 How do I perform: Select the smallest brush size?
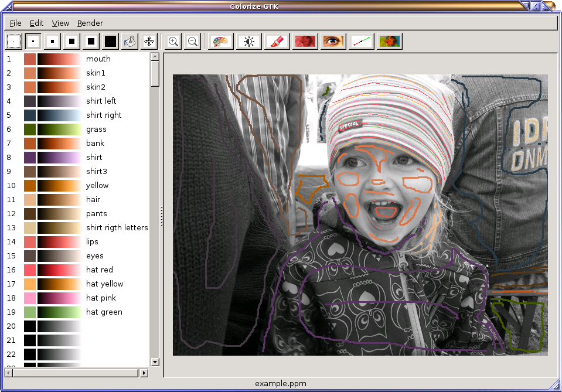32,41
